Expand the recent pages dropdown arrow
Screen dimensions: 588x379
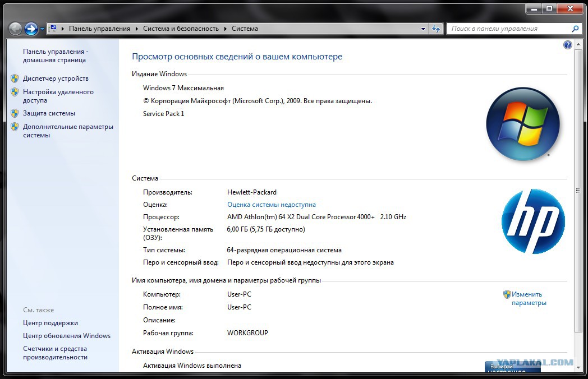[x=42, y=29]
